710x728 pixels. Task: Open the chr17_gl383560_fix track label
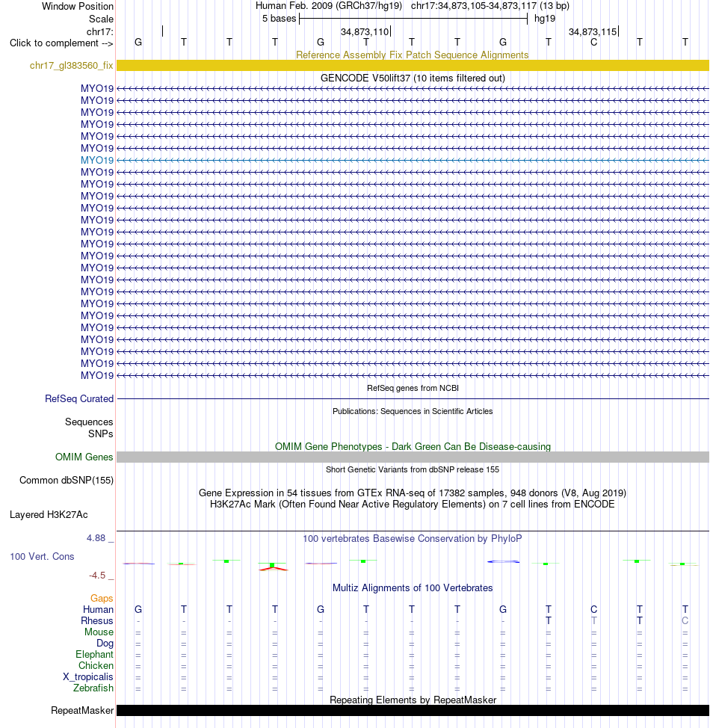tap(71, 66)
